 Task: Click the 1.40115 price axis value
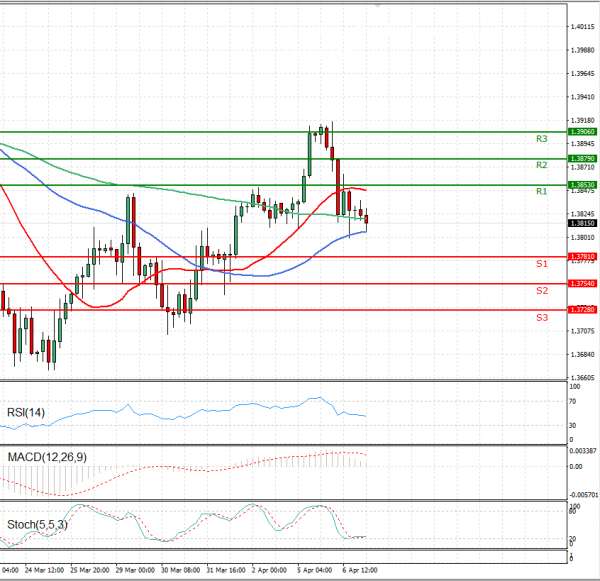click(582, 27)
